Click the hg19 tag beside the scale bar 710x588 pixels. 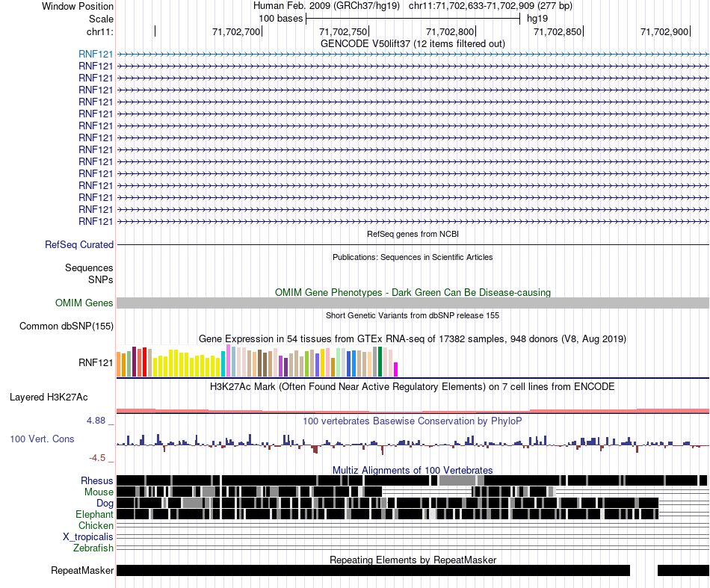click(x=537, y=19)
